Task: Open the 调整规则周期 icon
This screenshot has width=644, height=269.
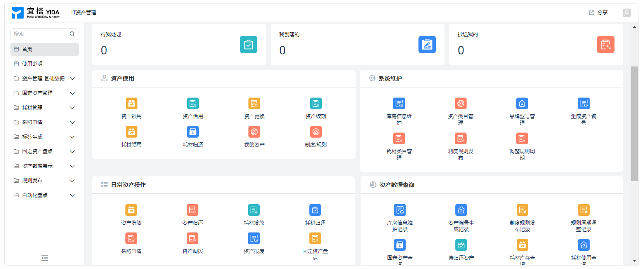Action: [x=522, y=138]
